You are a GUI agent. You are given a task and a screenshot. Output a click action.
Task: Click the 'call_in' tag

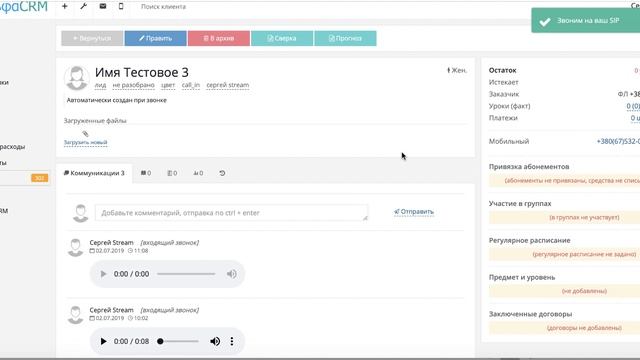coord(191,85)
